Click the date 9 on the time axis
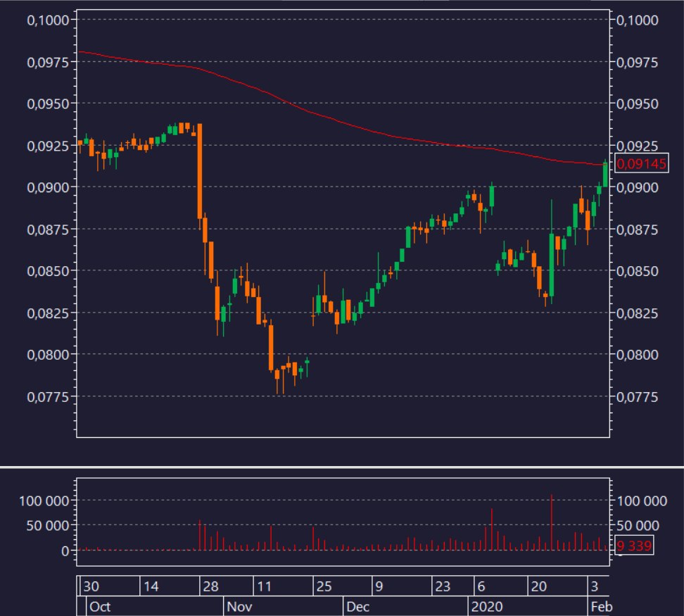The height and width of the screenshot is (616, 684). [379, 586]
